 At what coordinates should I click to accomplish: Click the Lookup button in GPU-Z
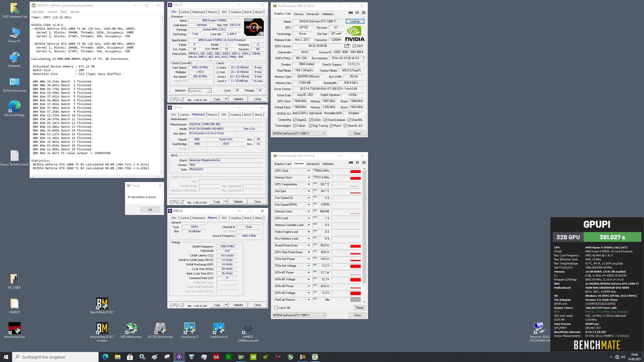tap(355, 21)
